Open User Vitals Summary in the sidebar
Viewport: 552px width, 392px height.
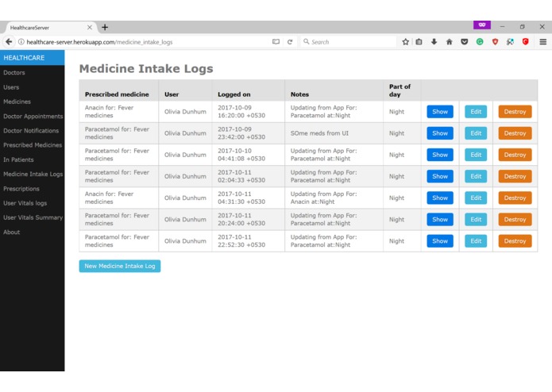tap(33, 217)
